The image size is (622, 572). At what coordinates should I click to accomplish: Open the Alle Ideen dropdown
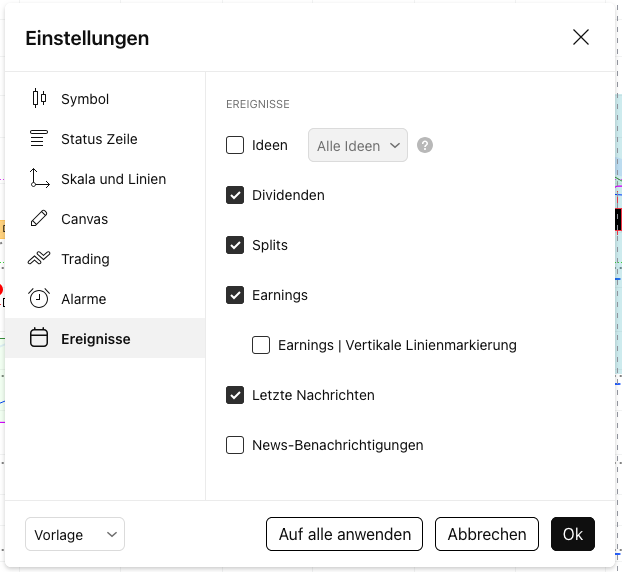358,146
